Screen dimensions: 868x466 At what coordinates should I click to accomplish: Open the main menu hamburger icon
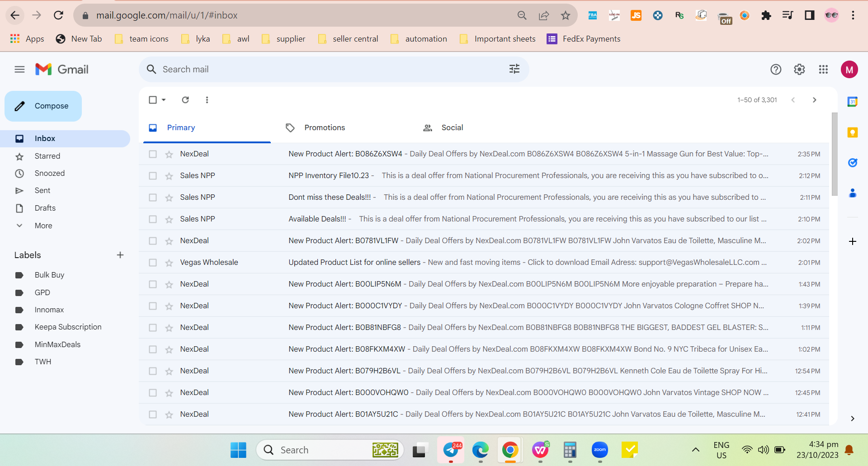click(x=19, y=69)
